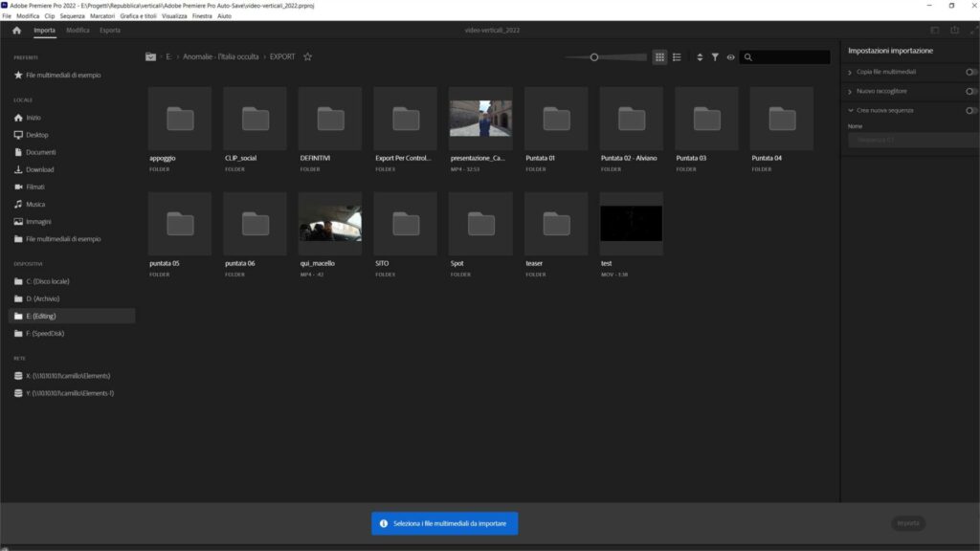This screenshot has height=551, width=980.
Task: Select the grid view icon
Action: 660,56
